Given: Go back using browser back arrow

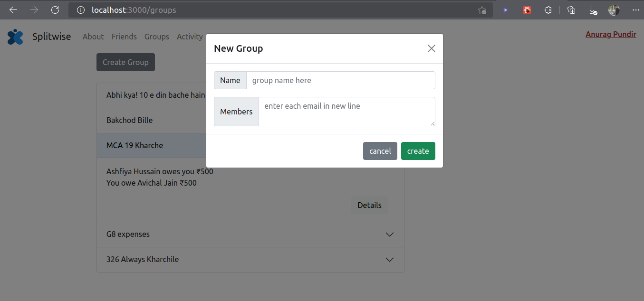Looking at the screenshot, I should click(x=13, y=9).
